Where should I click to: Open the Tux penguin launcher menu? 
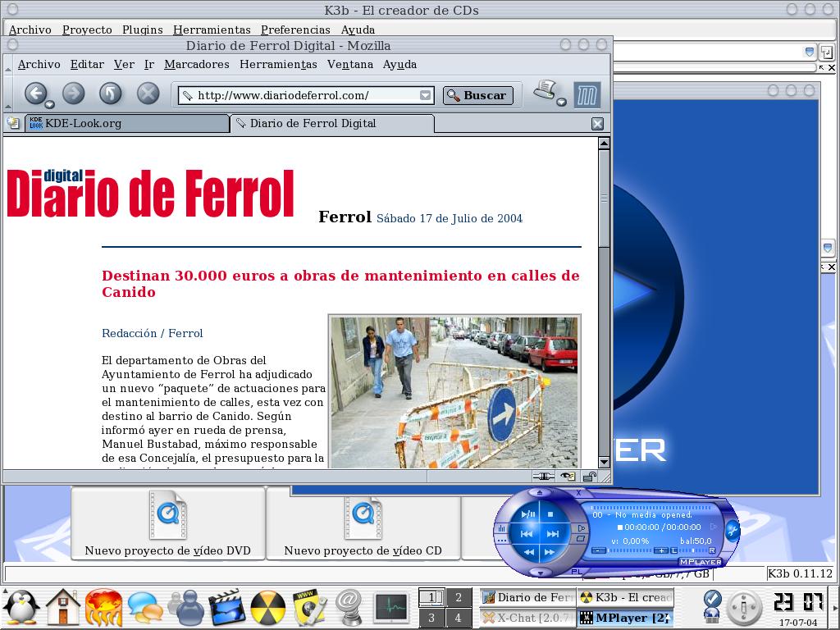(x=21, y=607)
